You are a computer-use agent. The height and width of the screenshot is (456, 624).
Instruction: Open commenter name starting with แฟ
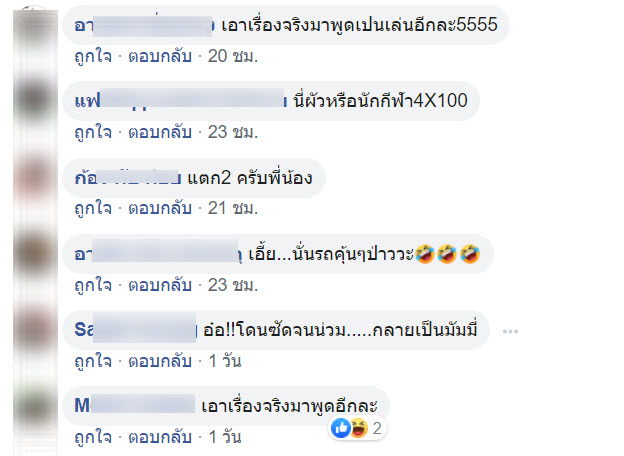(181, 100)
